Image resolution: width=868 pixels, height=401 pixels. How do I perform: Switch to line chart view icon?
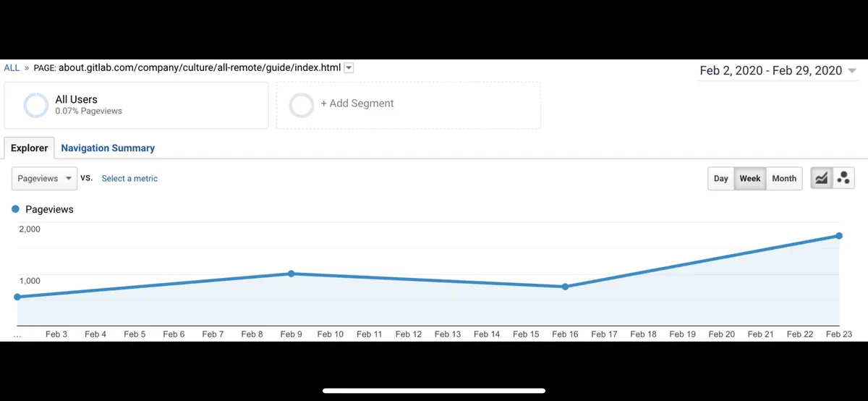click(x=821, y=178)
